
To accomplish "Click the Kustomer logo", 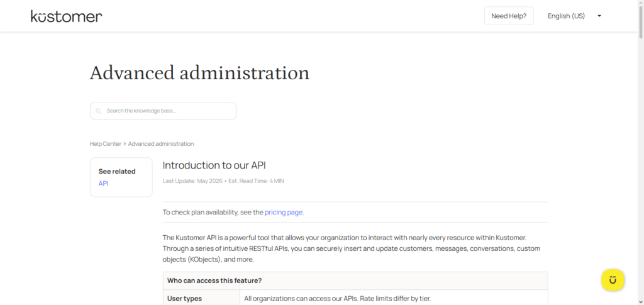I will (x=66, y=16).
